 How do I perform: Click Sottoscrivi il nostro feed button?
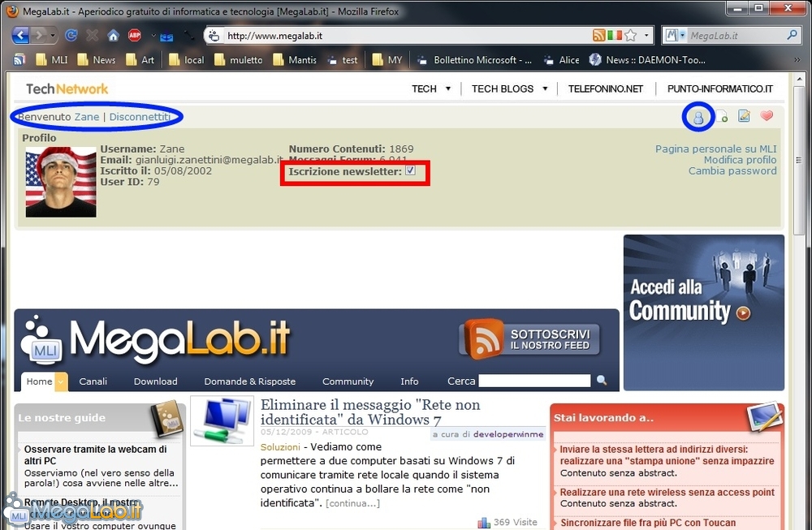pyautogui.click(x=529, y=339)
